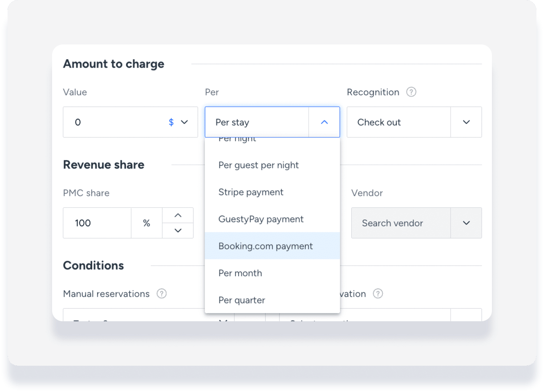Pick Booking.com payment option
The height and width of the screenshot is (392, 544).
pos(266,246)
